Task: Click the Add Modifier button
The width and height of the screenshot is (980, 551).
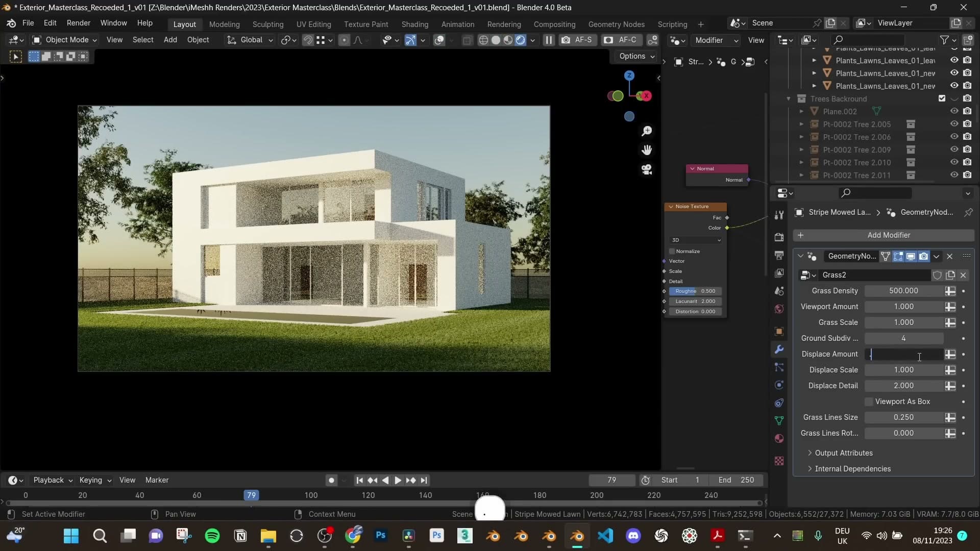Action: pyautogui.click(x=884, y=235)
